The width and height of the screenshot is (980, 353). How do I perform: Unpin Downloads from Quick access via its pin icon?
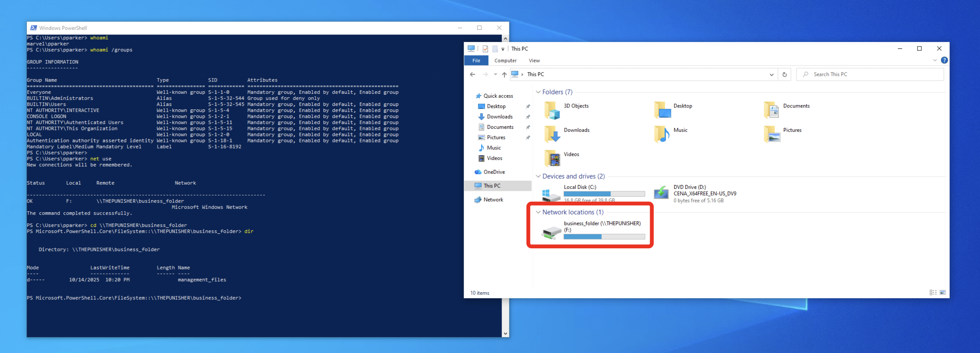click(x=528, y=117)
